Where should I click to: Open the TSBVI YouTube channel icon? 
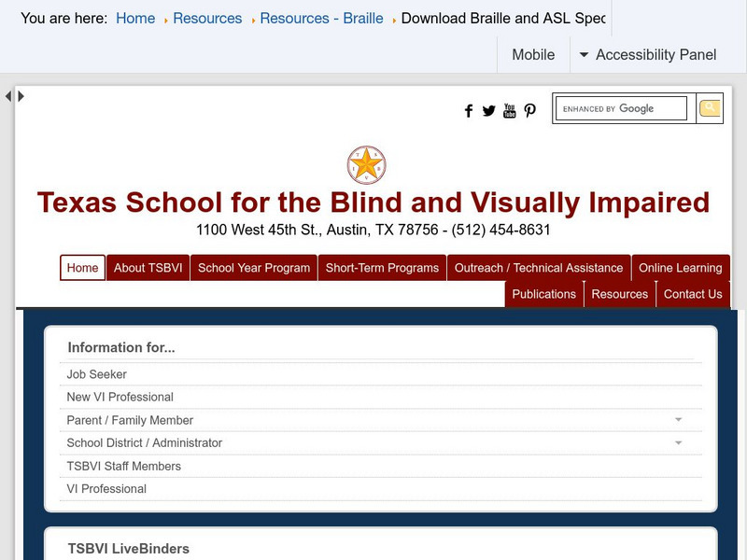509,111
